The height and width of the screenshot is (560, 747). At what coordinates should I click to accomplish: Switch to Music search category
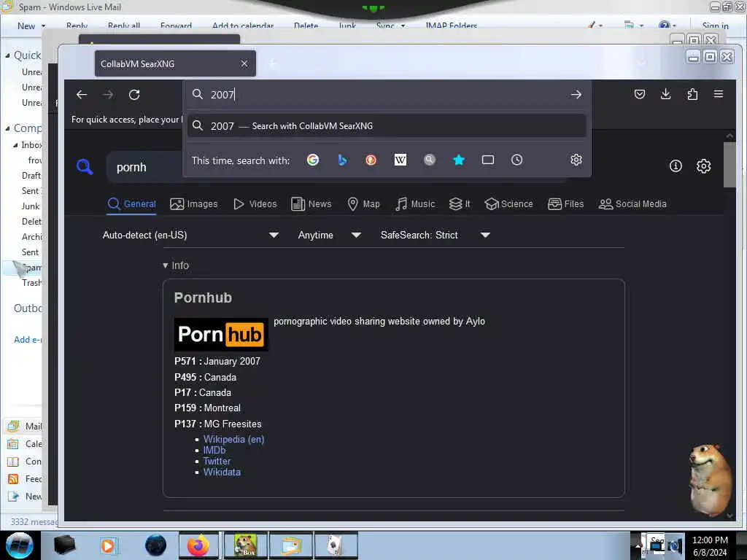[415, 204]
